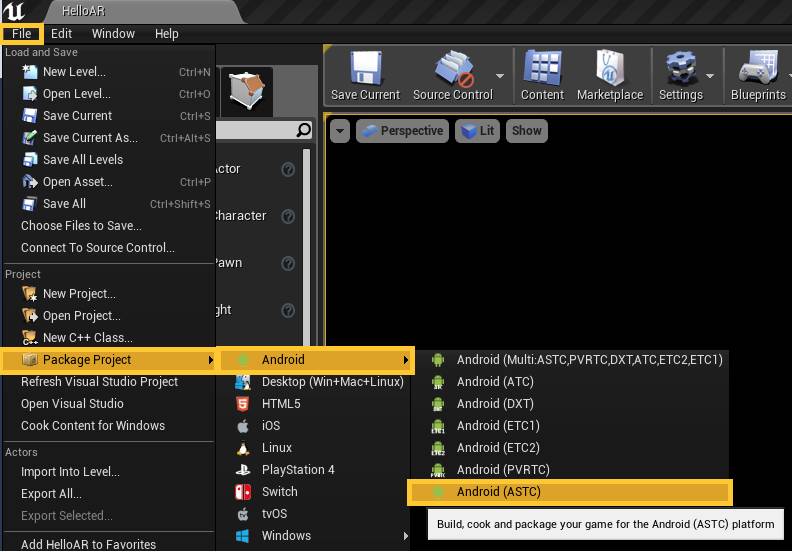Choose New Level menu entry
The width and height of the screenshot is (792, 552).
coord(108,72)
